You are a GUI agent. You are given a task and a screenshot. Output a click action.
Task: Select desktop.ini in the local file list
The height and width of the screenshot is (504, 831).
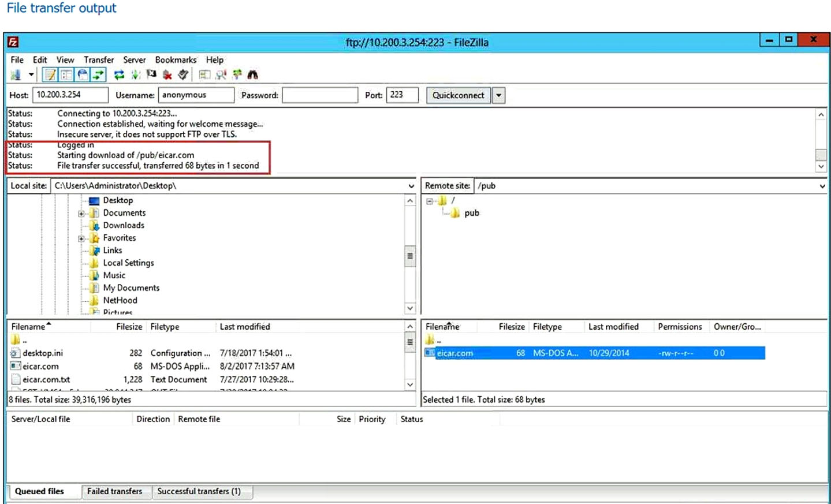(x=43, y=353)
